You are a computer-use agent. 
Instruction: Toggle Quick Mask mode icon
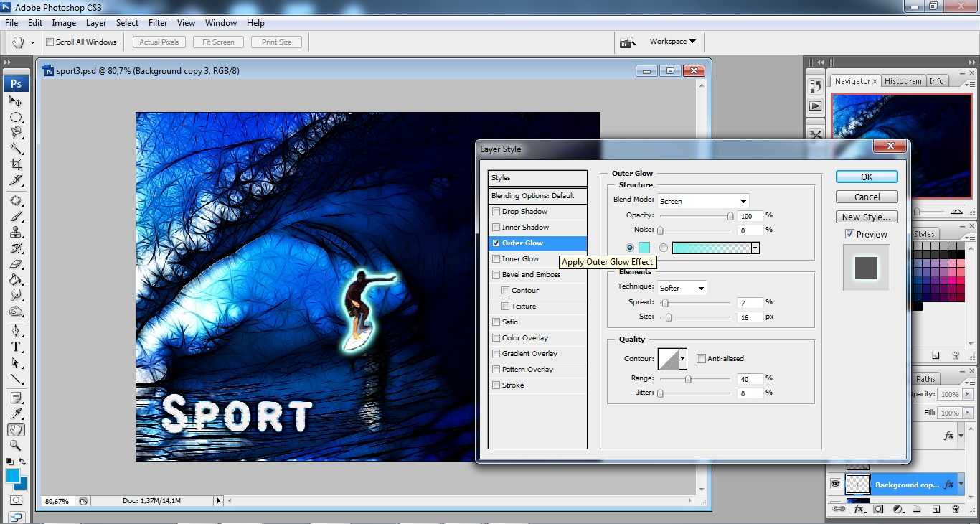pyautogui.click(x=16, y=500)
